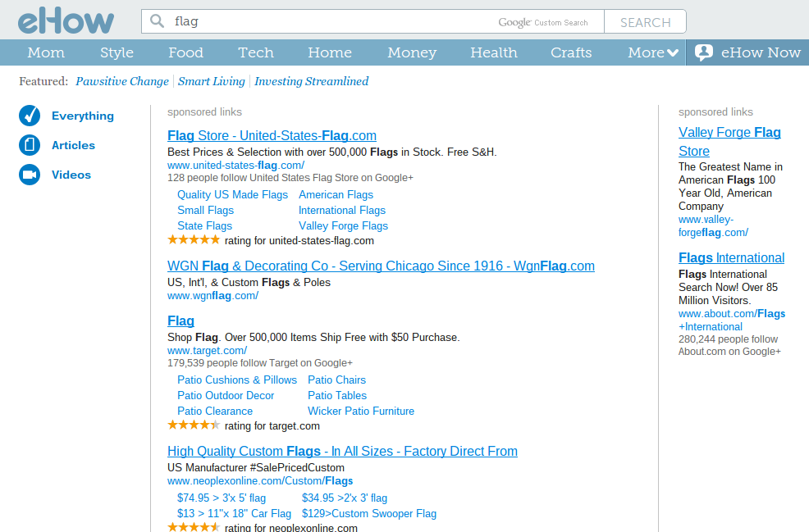Click the video camera icon beside Videos
This screenshot has width=809, height=532.
30,175
